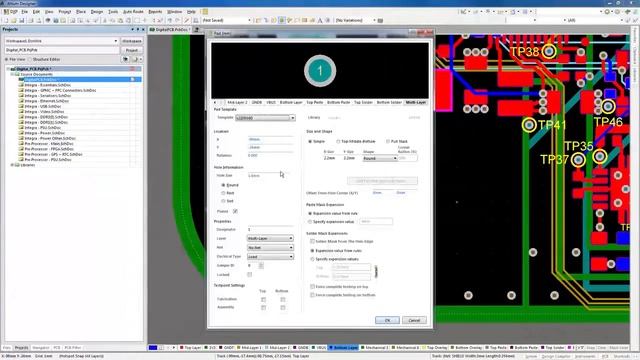
Task: Select the Top-Middle-Bottom radio option
Action: 338,142
